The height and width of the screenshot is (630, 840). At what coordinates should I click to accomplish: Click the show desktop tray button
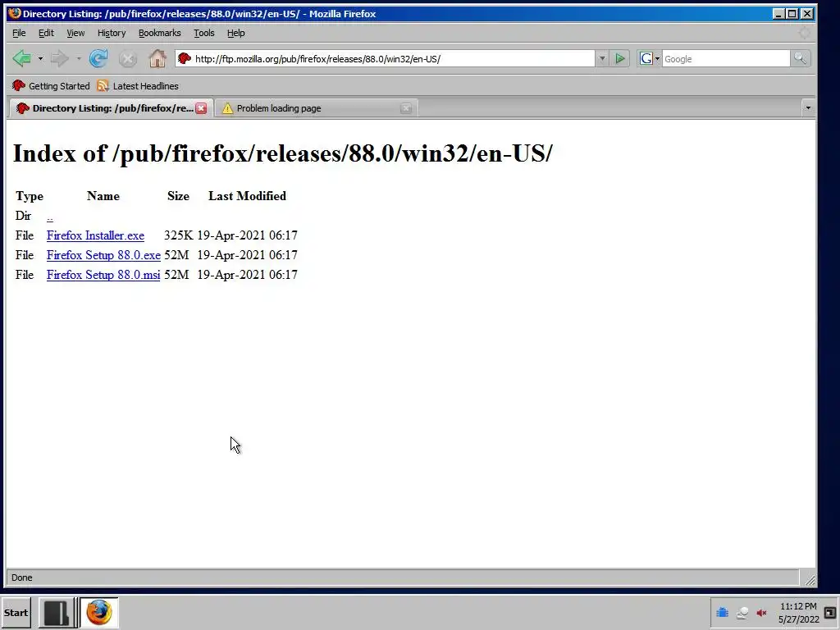830,612
